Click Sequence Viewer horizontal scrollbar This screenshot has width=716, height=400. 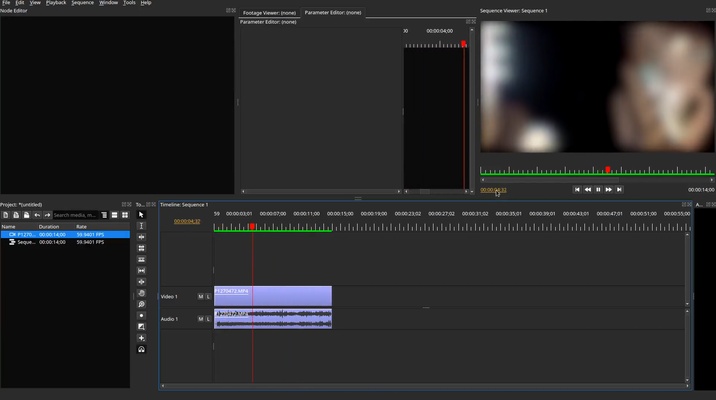[596, 180]
